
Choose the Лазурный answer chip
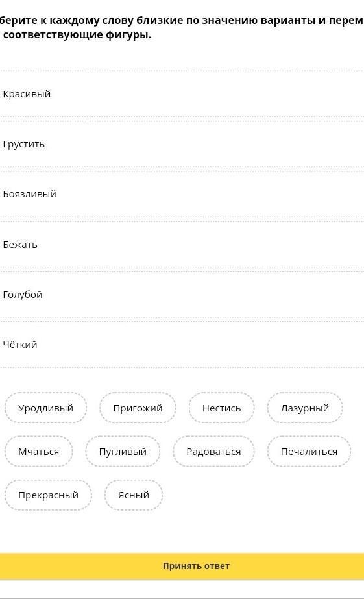(305, 408)
